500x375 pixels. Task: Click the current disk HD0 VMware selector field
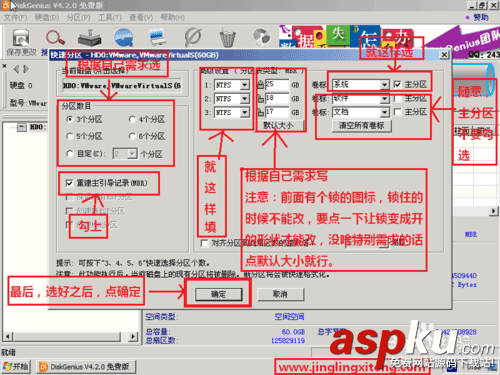(122, 86)
